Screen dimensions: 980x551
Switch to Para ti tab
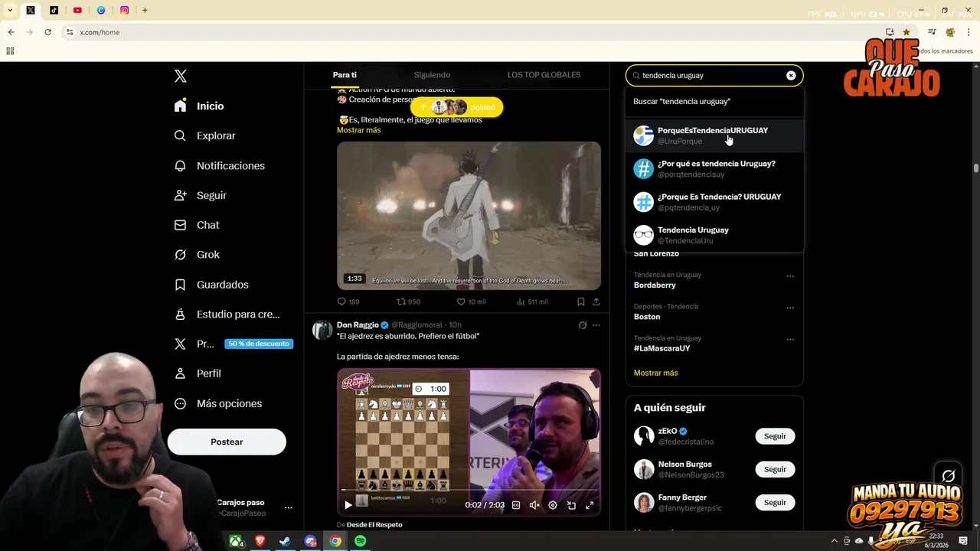point(345,75)
